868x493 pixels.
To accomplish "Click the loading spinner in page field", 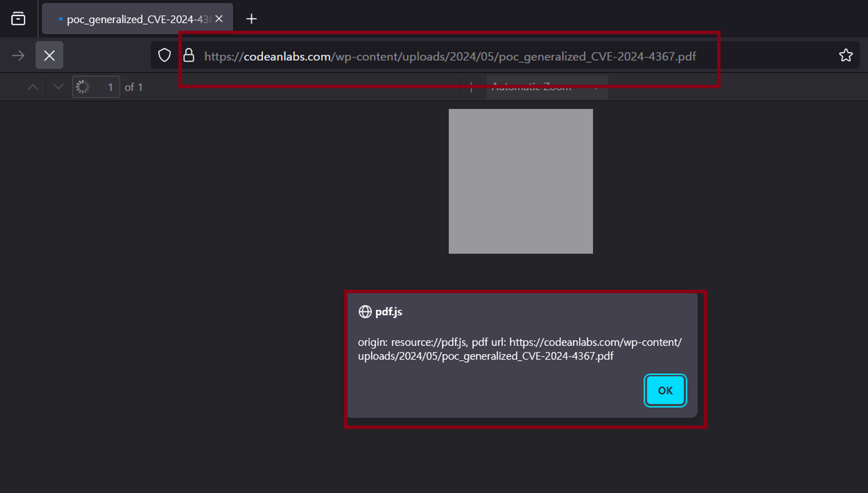I will (x=82, y=87).
